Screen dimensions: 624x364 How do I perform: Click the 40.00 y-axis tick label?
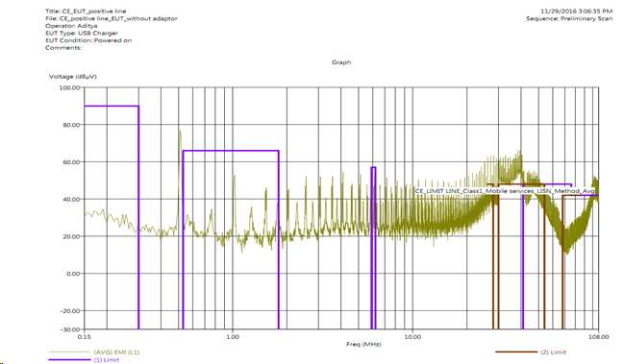[x=71, y=199]
